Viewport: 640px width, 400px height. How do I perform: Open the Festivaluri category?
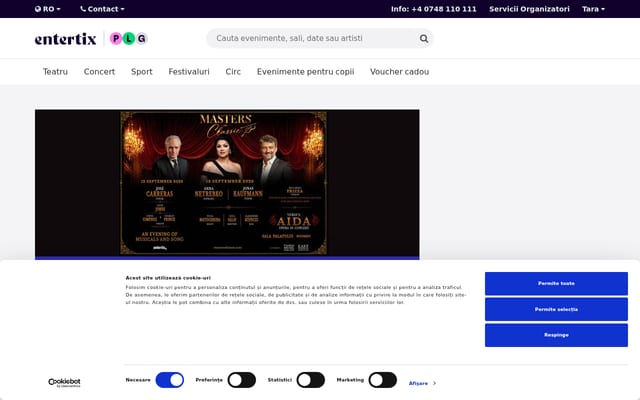click(189, 72)
